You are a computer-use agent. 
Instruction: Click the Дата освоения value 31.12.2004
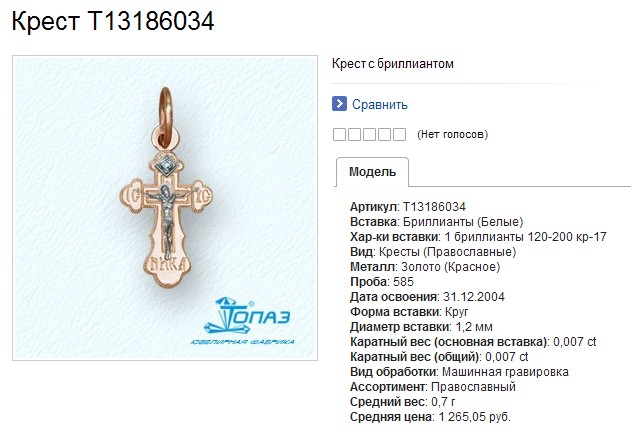[x=474, y=297]
